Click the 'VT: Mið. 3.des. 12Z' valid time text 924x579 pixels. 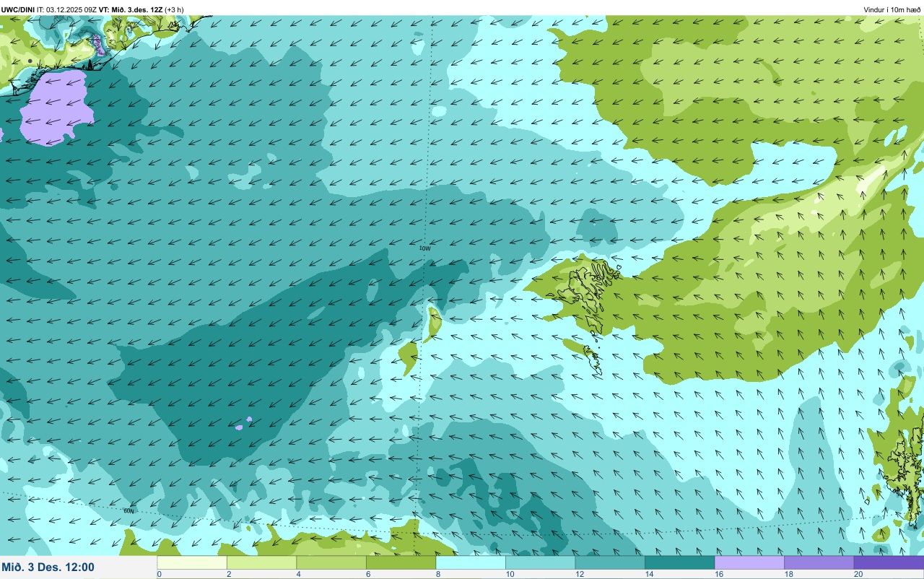(x=131, y=9)
